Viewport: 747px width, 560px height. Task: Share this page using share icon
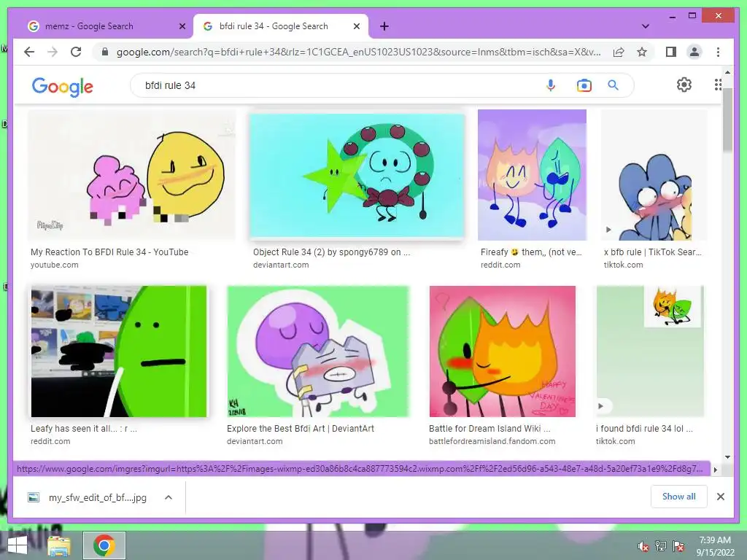click(619, 52)
